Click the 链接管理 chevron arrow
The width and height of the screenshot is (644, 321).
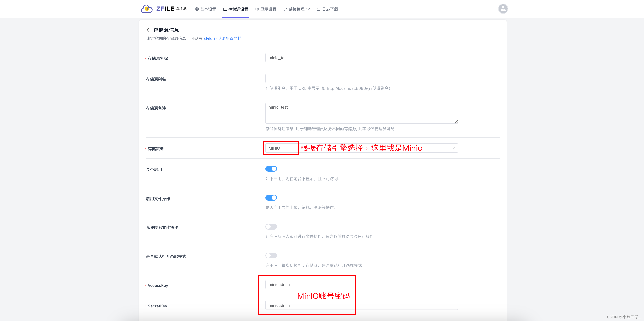[308, 9]
